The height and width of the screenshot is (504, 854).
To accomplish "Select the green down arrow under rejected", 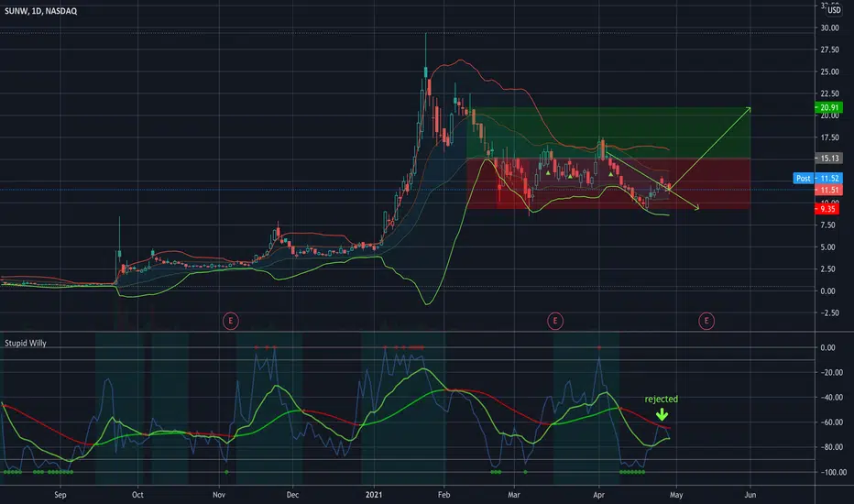I will [662, 414].
